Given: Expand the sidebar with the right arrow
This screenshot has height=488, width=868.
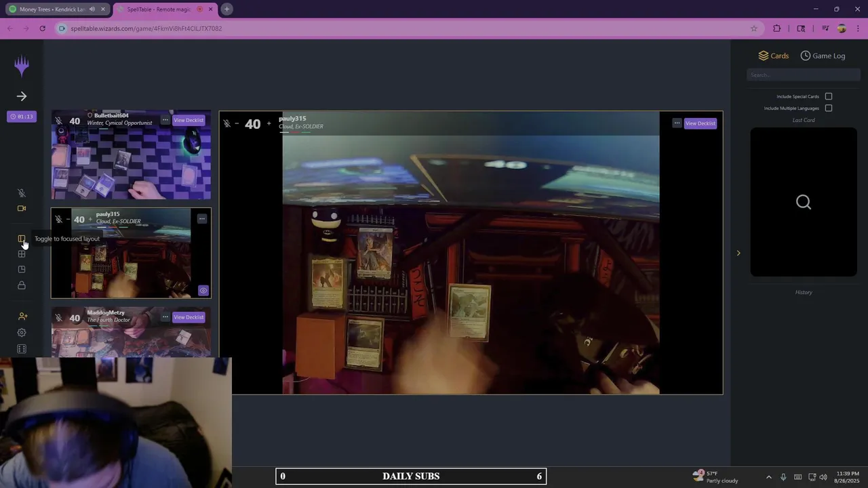Looking at the screenshot, I should click(22, 96).
